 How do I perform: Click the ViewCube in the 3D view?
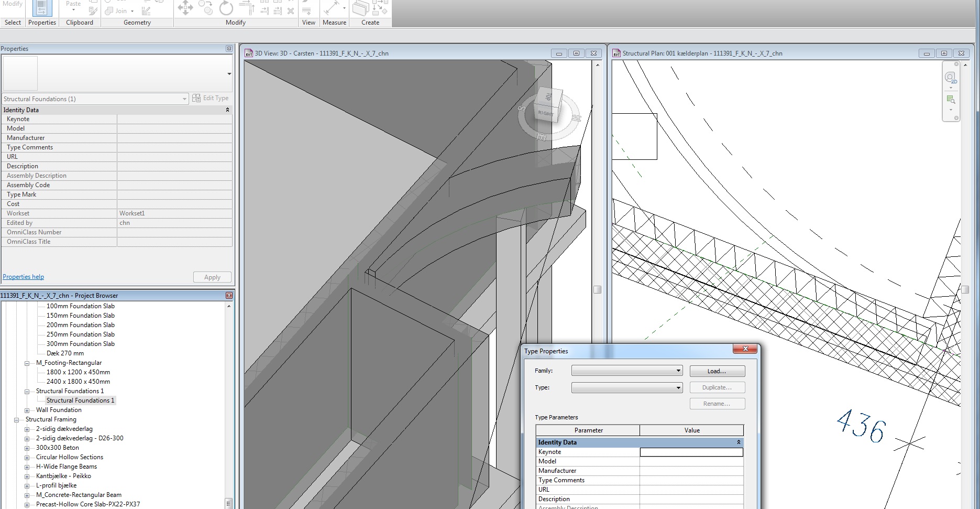(x=547, y=110)
